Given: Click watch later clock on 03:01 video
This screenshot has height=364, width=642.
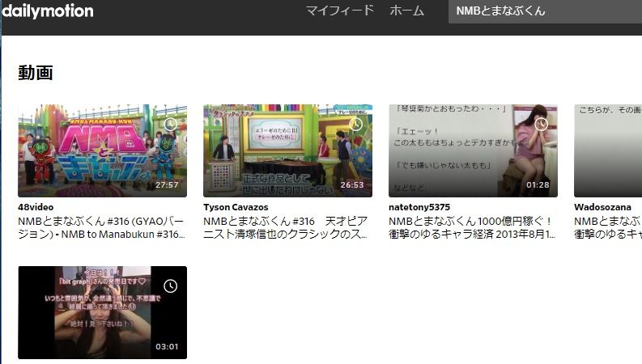Looking at the screenshot, I should point(170,286).
